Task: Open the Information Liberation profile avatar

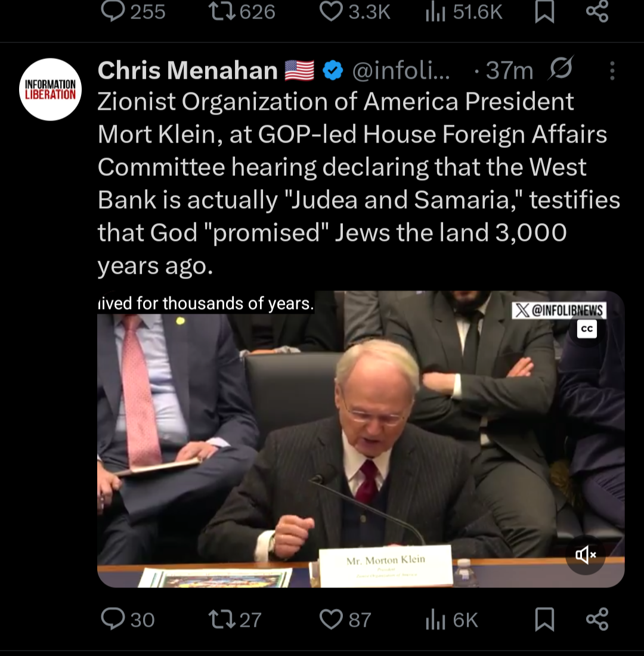Action: click(51, 89)
